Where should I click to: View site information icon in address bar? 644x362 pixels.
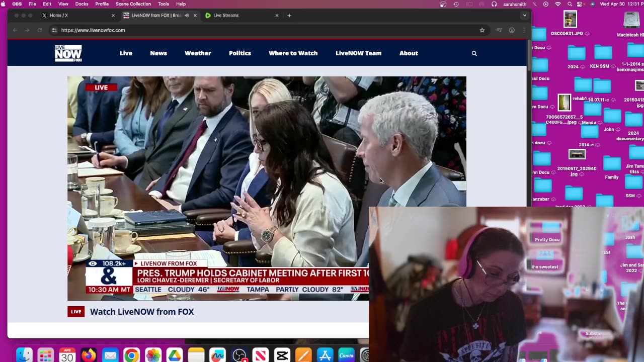(54, 30)
